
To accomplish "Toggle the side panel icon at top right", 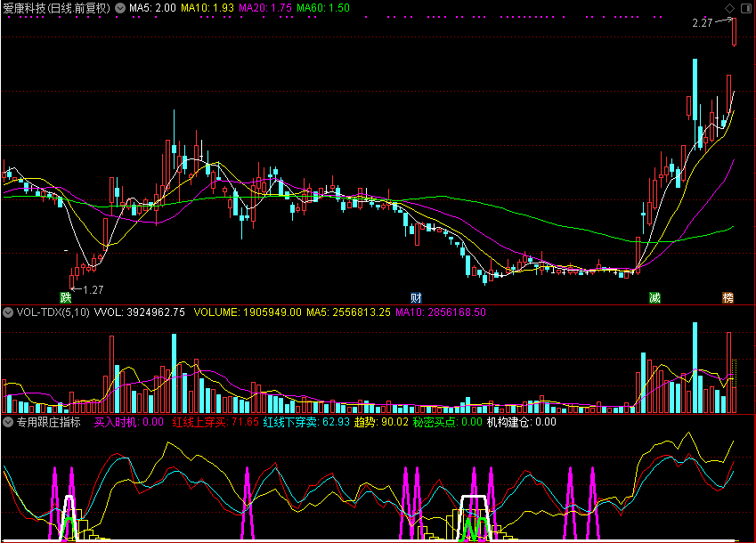I will tap(745, 8).
